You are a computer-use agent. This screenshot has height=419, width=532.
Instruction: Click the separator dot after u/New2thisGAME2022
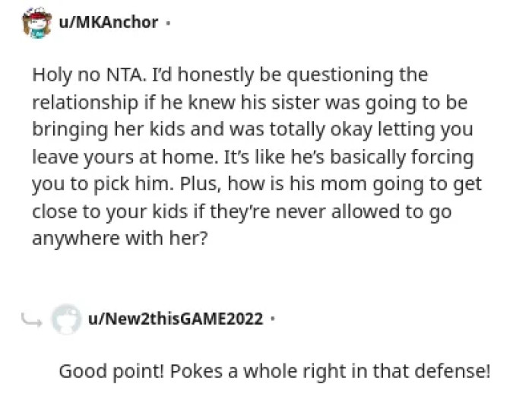pyautogui.click(x=273, y=319)
